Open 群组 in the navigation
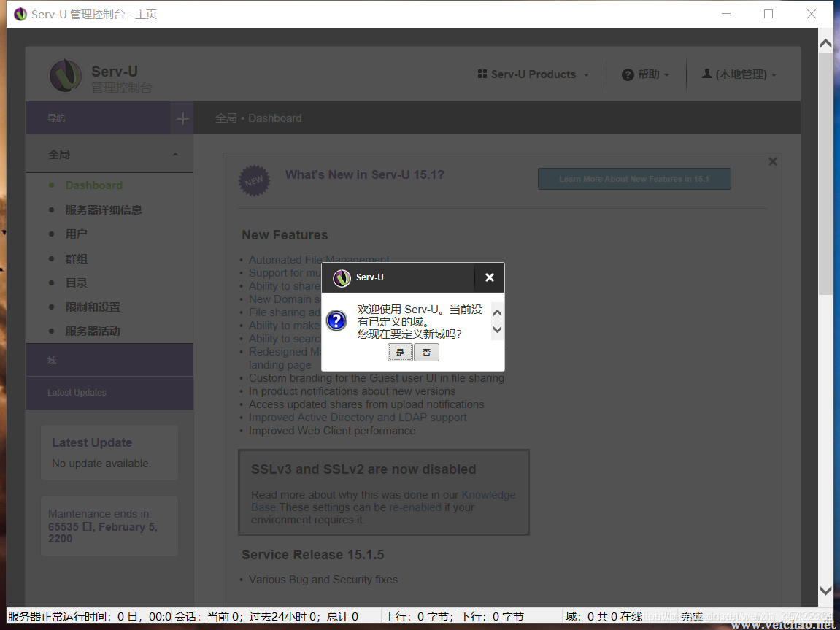Screen dimensions: 840x630 pos(76,258)
